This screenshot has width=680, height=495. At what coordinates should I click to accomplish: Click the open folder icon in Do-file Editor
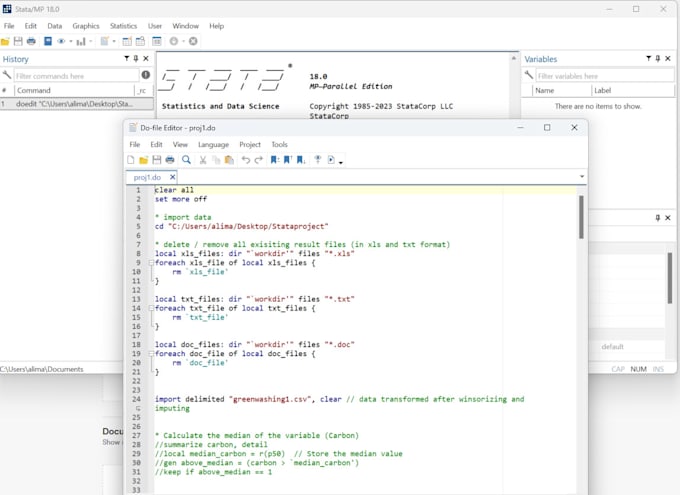tap(144, 160)
